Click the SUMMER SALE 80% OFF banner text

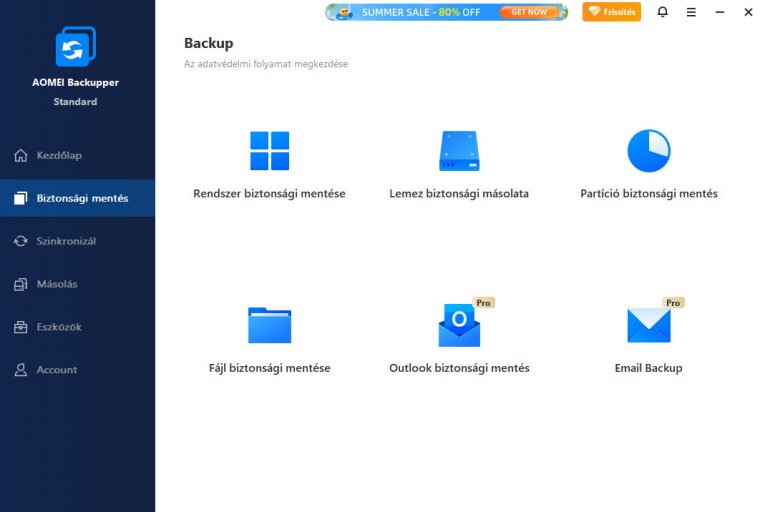[421, 13]
